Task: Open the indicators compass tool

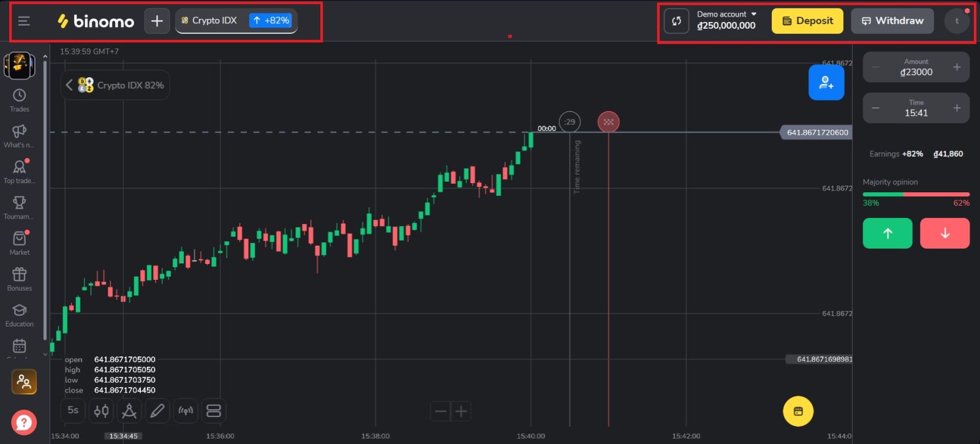Action: (x=129, y=411)
